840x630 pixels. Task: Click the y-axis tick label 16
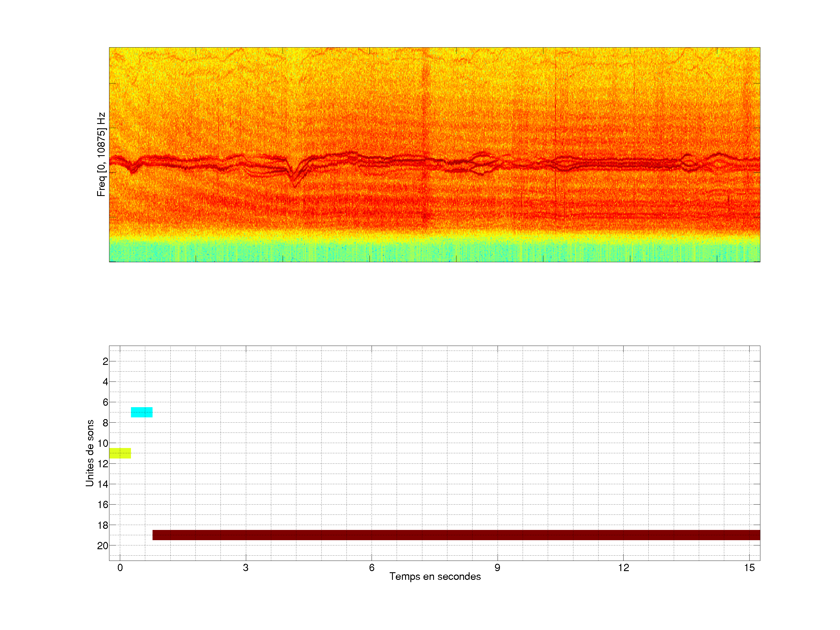pos(103,505)
